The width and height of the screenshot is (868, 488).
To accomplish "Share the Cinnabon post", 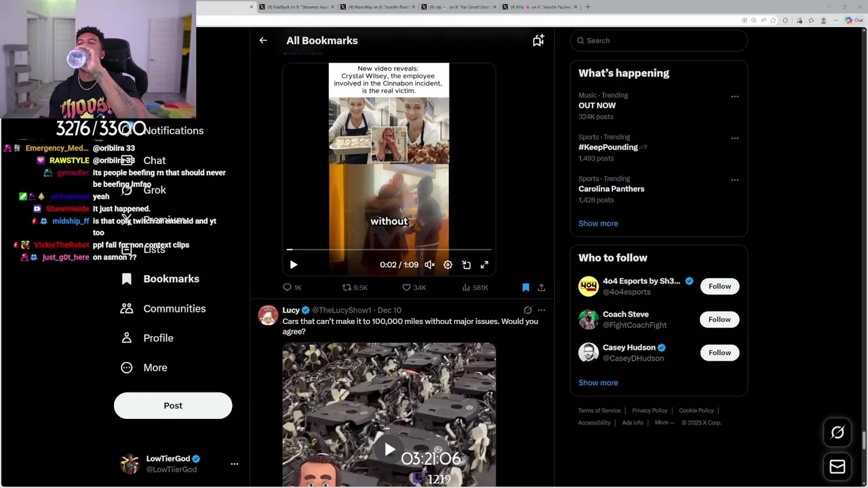I will (x=541, y=287).
